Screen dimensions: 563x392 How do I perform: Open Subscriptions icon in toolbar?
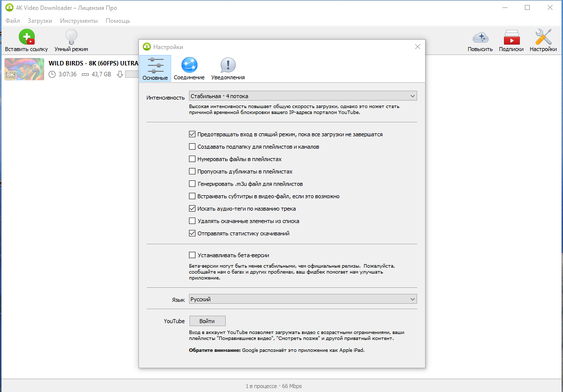pyautogui.click(x=511, y=37)
